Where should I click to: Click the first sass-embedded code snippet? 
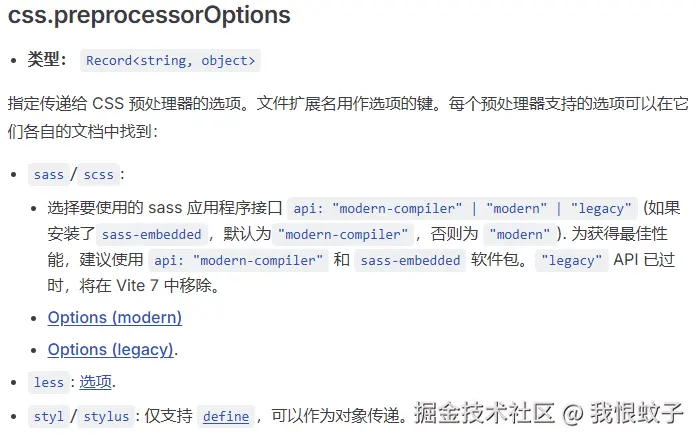tap(152, 235)
